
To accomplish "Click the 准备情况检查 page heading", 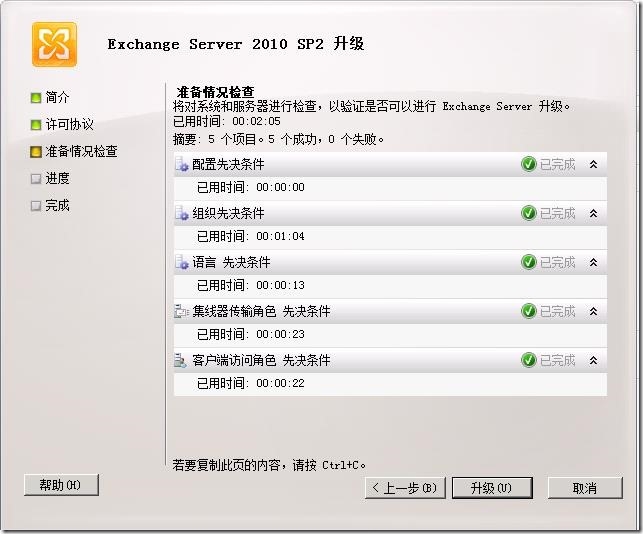I will tap(216, 92).
